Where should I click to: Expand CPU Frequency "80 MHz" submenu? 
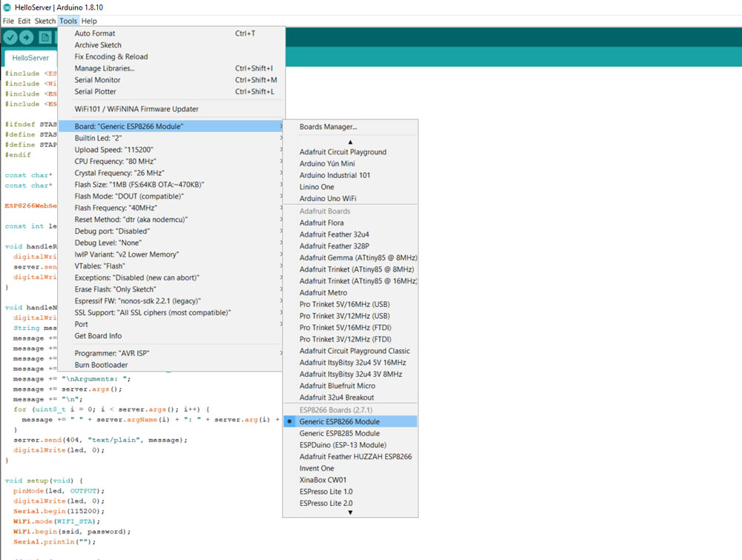(x=171, y=161)
